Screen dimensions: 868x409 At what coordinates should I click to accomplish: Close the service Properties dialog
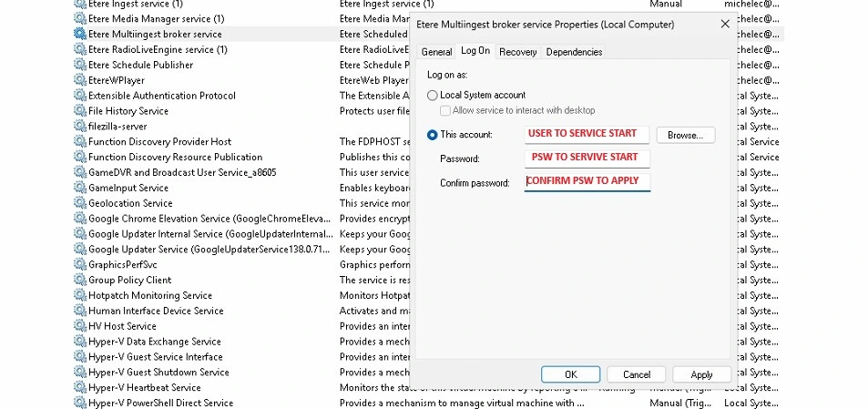(725, 24)
